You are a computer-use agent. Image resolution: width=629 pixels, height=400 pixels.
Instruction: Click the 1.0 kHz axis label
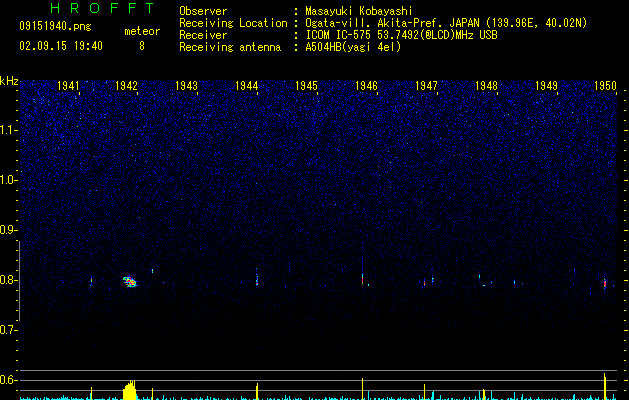point(8,180)
